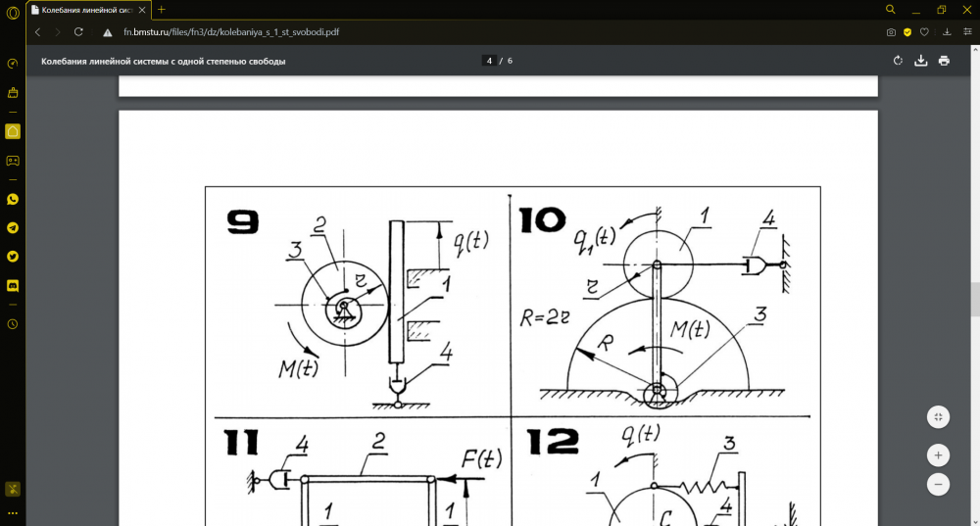Viewport: 980px width, 526px height.
Task: Open a new tab
Action: click(x=162, y=10)
